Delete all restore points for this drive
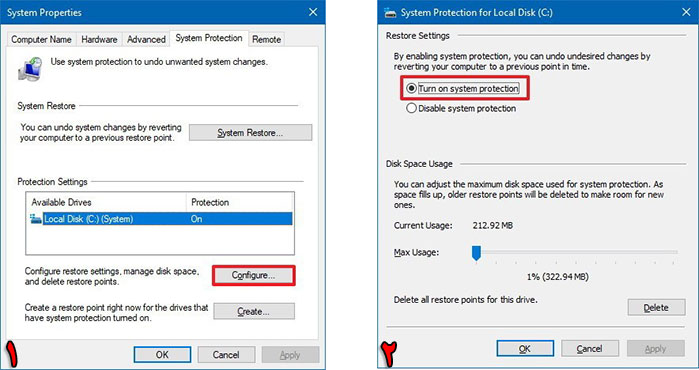Image resolution: width=699 pixels, height=370 pixels. (x=656, y=308)
